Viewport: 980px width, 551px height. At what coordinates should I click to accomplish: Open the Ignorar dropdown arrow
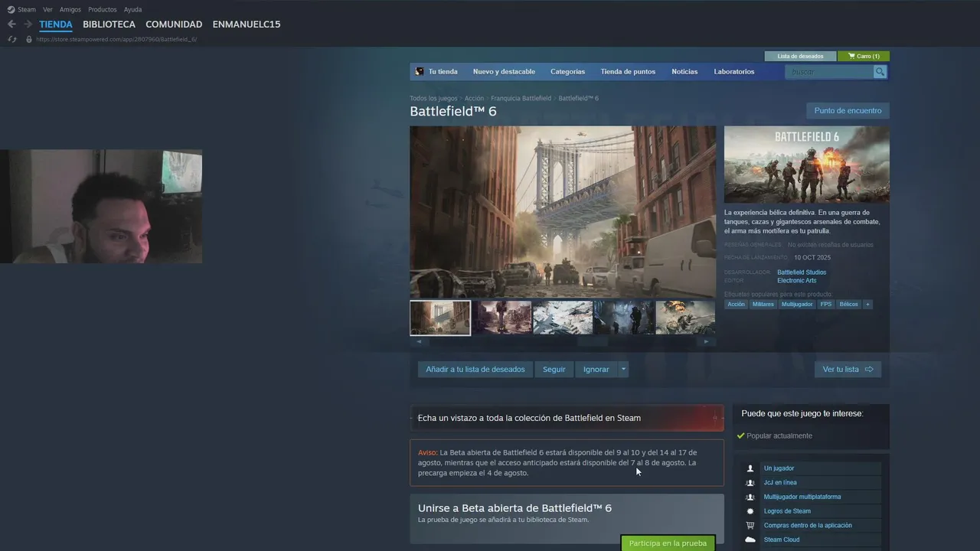pos(623,369)
